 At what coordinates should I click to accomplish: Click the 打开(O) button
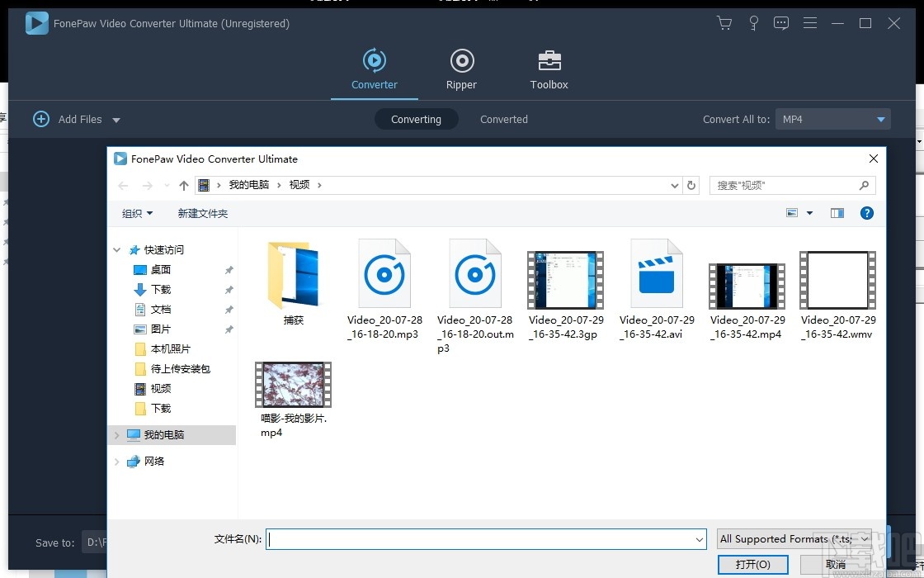pos(752,564)
